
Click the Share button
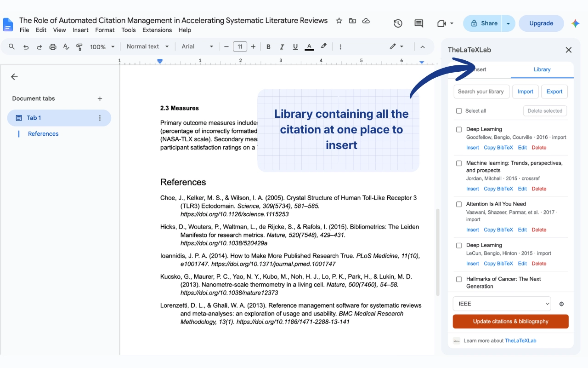click(483, 23)
